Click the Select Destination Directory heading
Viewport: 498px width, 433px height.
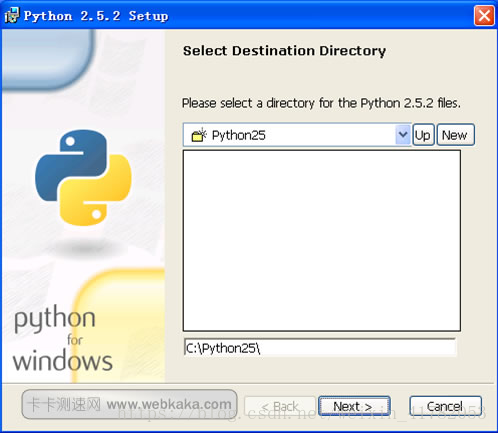[284, 51]
